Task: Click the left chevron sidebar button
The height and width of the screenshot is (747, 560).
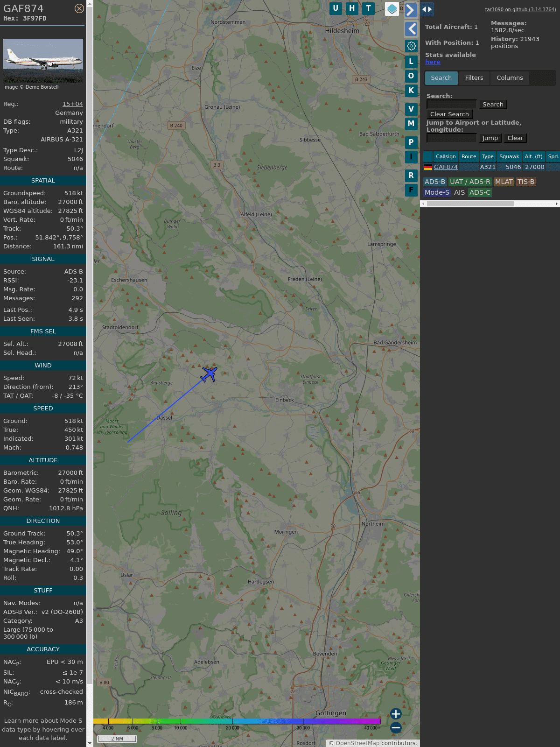Action: pos(411,29)
